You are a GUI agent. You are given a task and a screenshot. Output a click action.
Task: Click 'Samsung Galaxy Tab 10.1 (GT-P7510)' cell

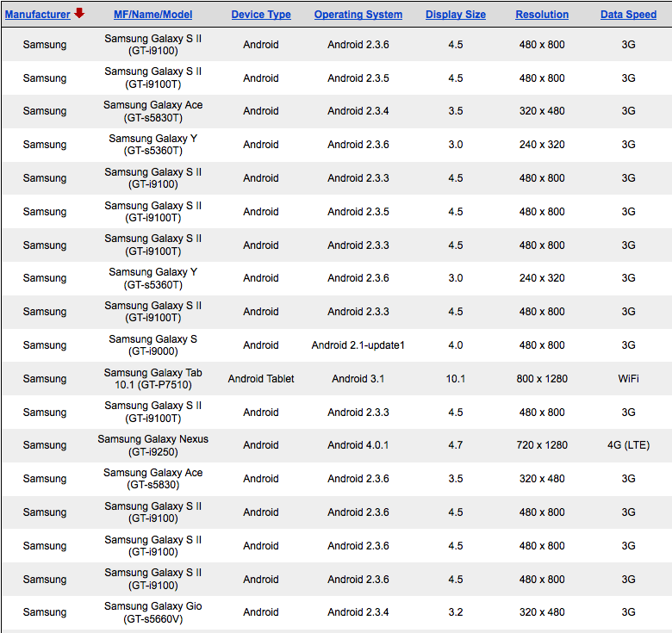click(153, 379)
